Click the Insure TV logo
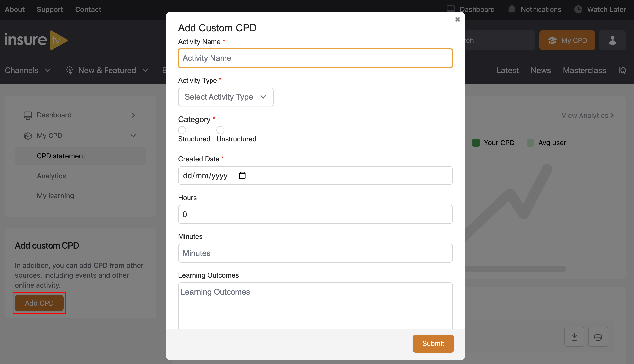 (x=36, y=40)
